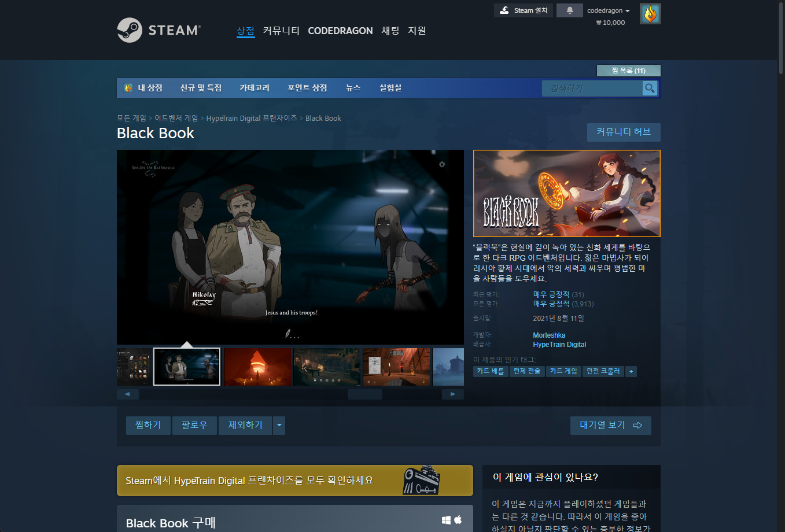Click the Steam 설치 download icon
This screenshot has height=532, width=785.
coord(504,10)
